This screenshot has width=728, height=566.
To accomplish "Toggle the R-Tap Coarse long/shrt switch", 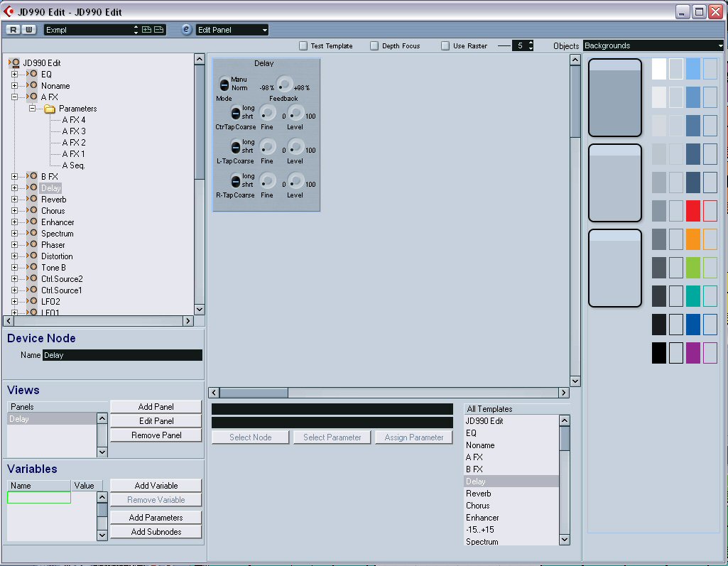I will point(236,181).
